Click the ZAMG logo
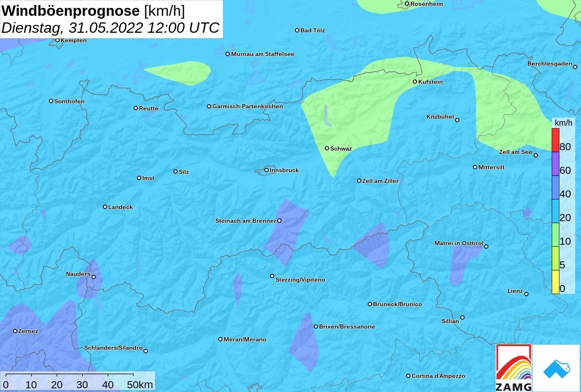This screenshot has width=581, height=392. coord(514,368)
